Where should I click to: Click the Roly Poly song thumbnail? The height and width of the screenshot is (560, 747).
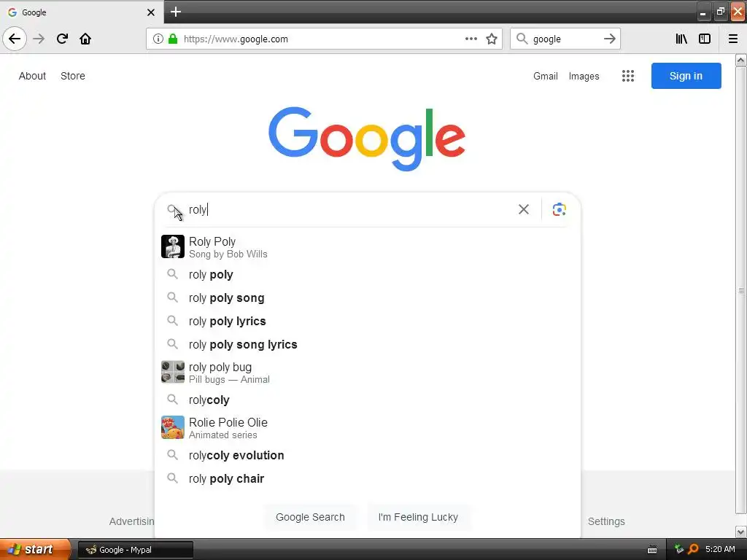click(x=172, y=246)
